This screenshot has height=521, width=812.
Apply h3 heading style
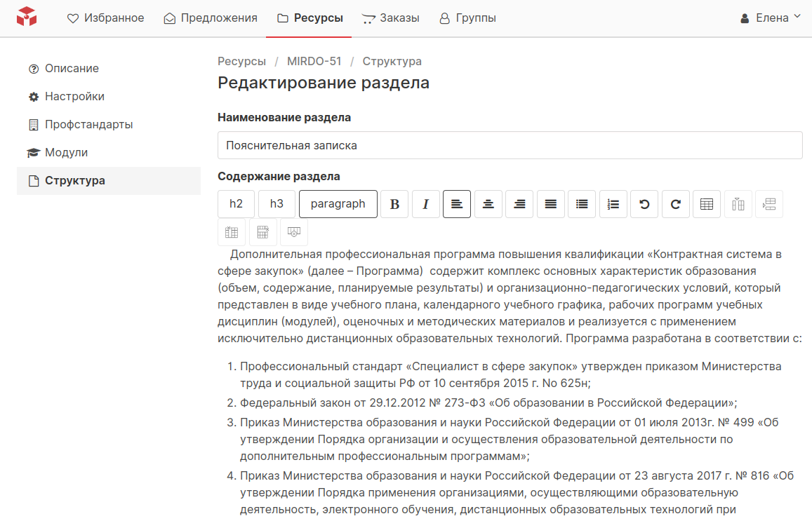(277, 204)
